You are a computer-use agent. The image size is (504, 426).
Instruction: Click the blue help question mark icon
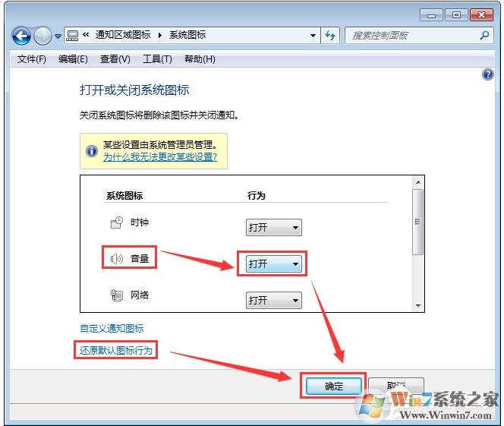point(487,74)
